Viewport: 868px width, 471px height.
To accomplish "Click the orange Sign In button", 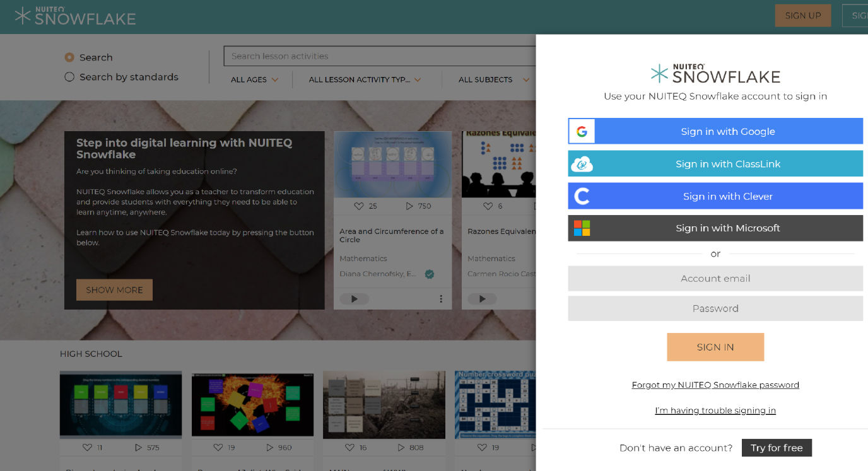I will (x=715, y=347).
